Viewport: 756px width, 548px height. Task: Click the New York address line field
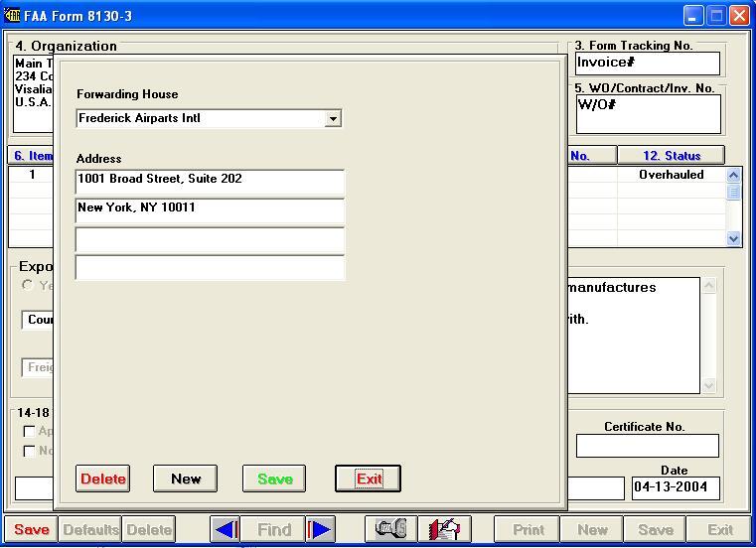(x=210, y=209)
